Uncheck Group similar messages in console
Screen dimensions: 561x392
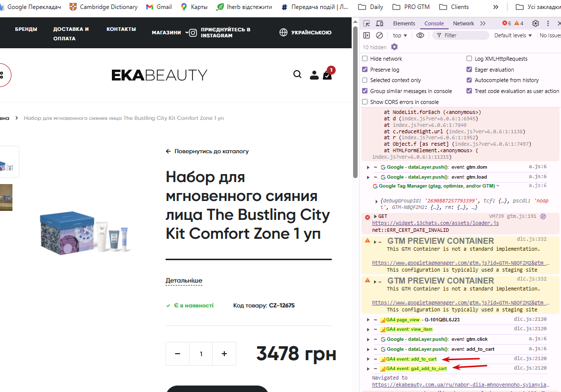click(365, 91)
